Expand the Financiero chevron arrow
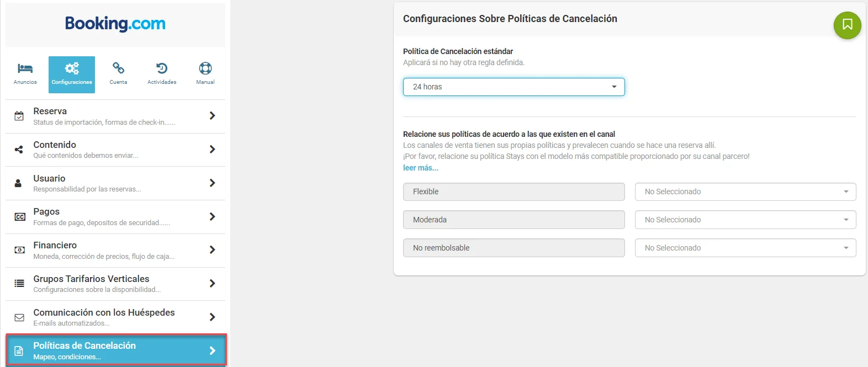The height and width of the screenshot is (367, 868). click(213, 250)
